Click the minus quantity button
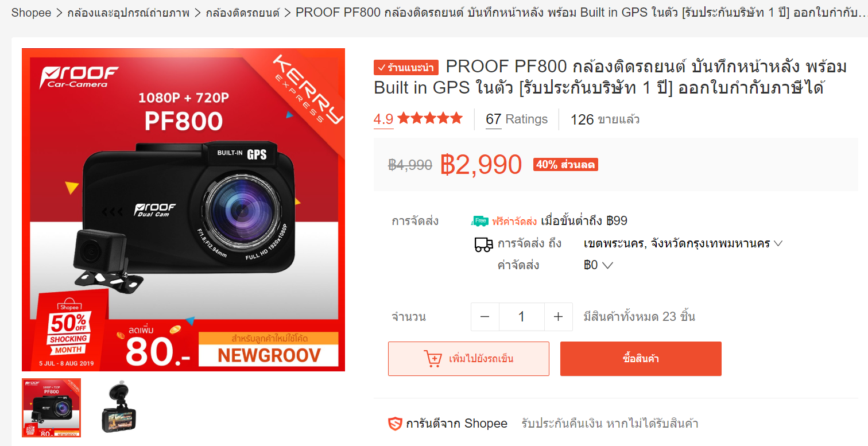This screenshot has height=446, width=868. tap(485, 317)
